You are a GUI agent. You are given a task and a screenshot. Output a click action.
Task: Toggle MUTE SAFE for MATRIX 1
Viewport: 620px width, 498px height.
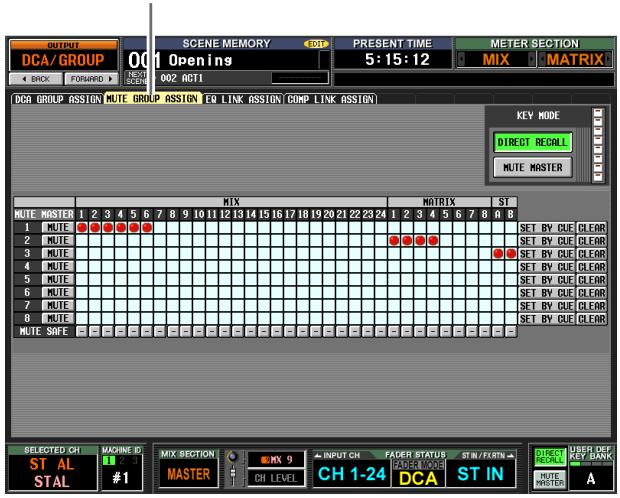(394, 331)
